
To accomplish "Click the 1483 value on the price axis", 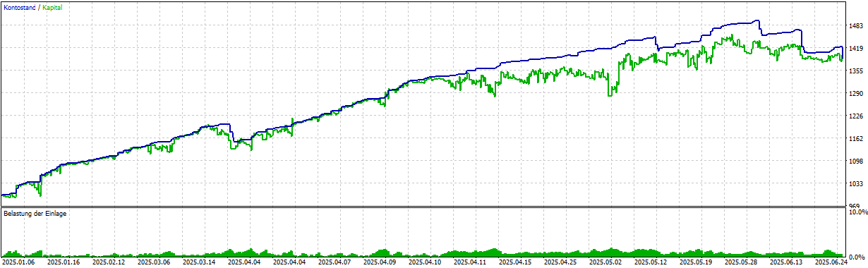I will [x=857, y=26].
